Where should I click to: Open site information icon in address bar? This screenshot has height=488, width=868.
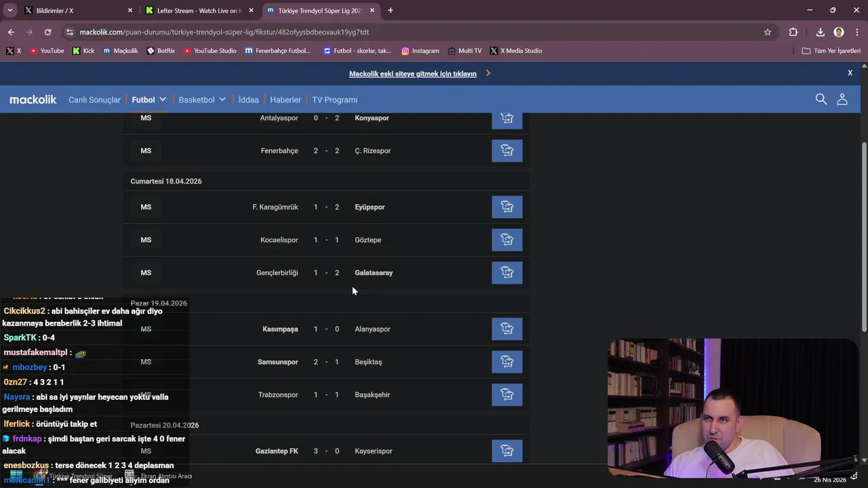pos(69,32)
